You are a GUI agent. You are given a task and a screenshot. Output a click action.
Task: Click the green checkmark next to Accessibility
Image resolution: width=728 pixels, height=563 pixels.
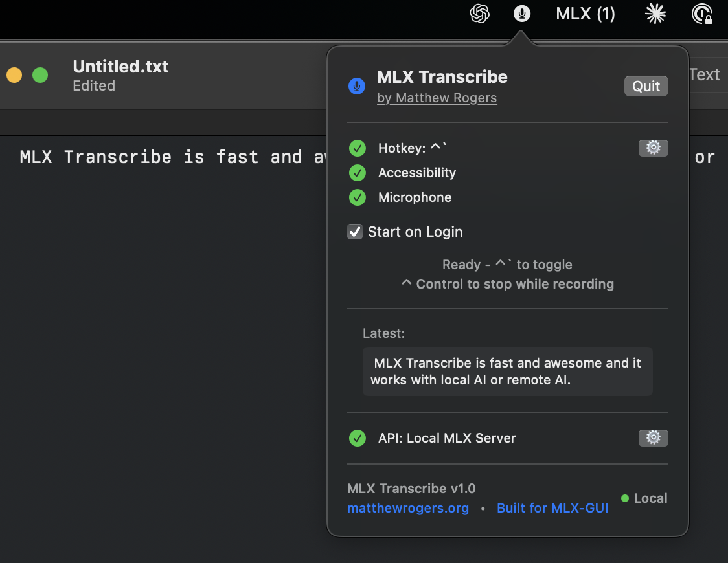pos(357,173)
